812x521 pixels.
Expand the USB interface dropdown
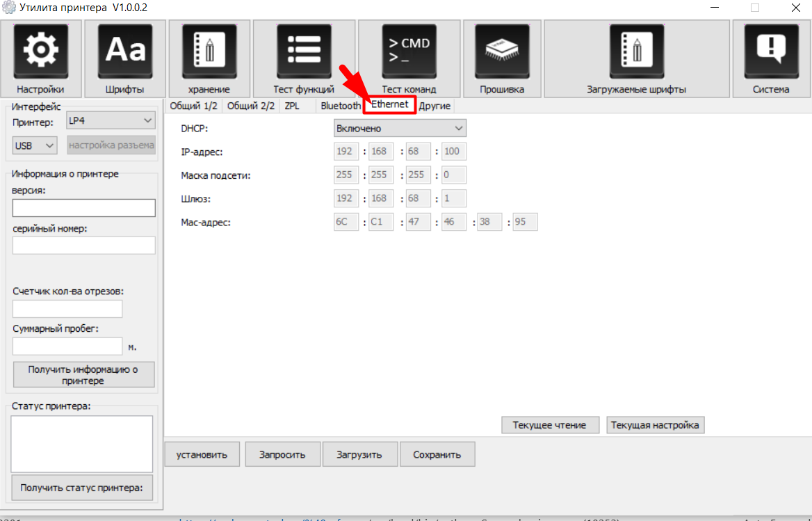pos(35,145)
